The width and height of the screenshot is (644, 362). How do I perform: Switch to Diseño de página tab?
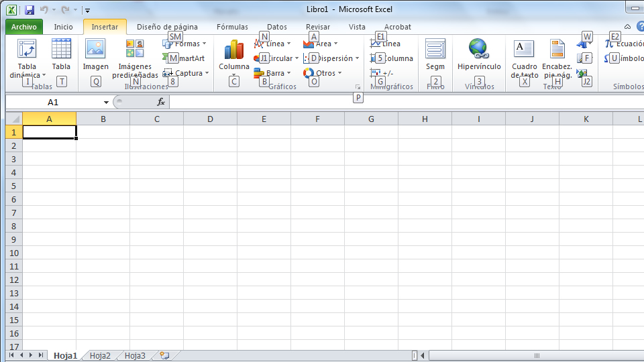(x=167, y=27)
